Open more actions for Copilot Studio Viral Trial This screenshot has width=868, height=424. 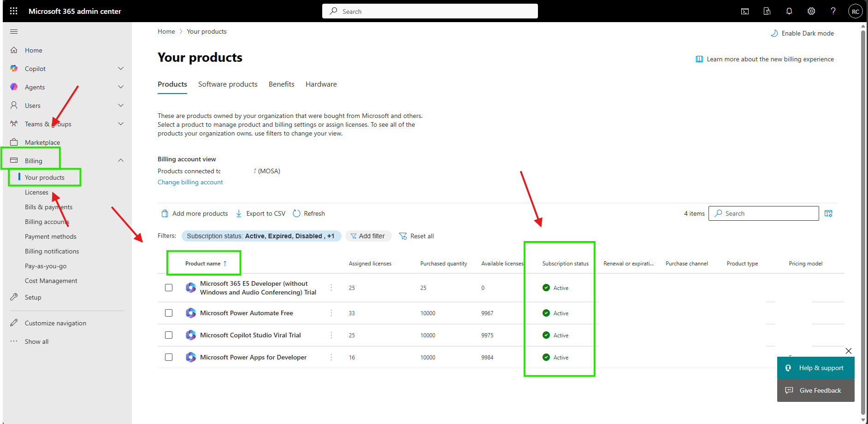tap(331, 335)
